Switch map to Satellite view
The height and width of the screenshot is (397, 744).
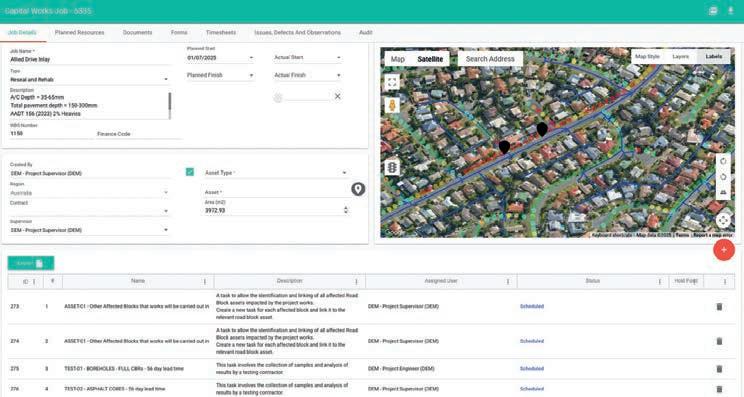click(430, 59)
